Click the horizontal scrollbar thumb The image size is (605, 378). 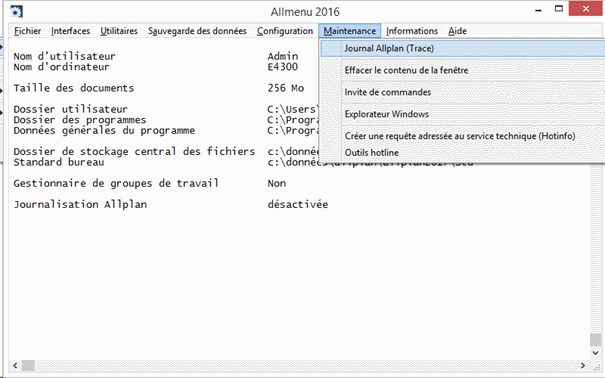point(28,365)
